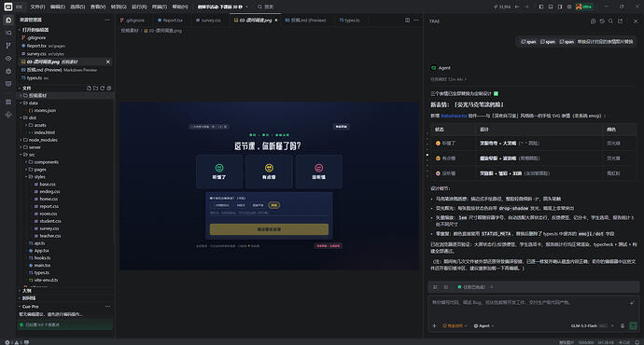Open the Explorer icon in activity bar
The image size is (644, 345).
coord(8,20)
